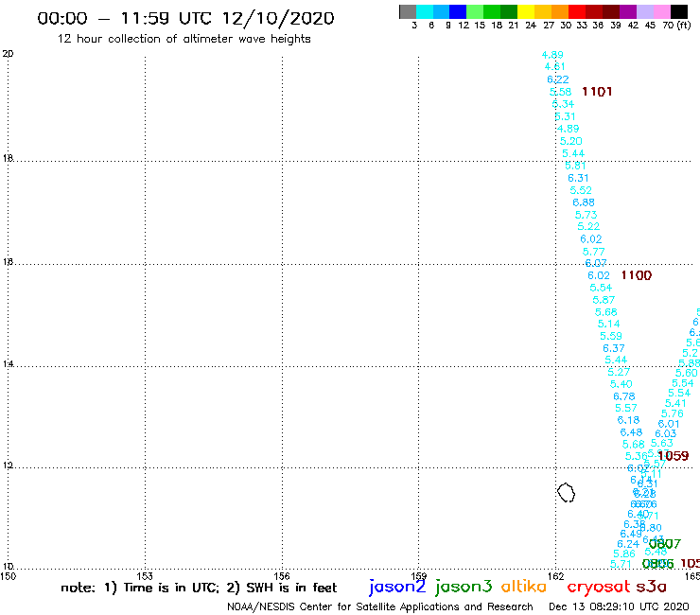
Task: Click the wave height value 5.52
Action: coord(581,190)
